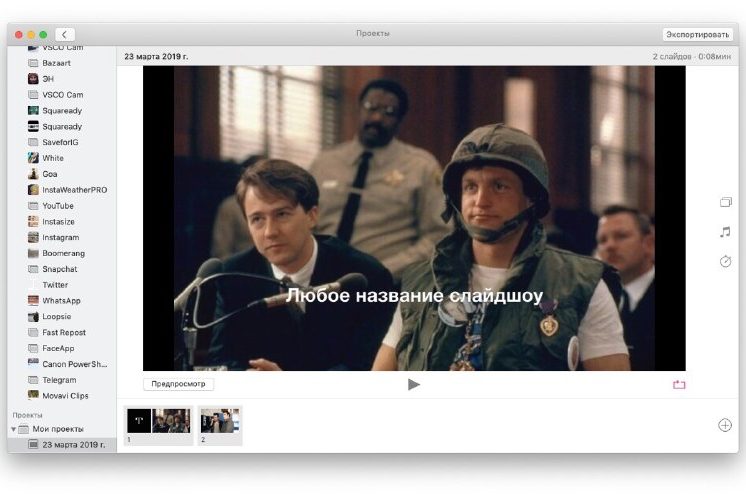Select the Movavi Clips album
Image resolution: width=746 pixels, height=498 pixels.
[64, 395]
